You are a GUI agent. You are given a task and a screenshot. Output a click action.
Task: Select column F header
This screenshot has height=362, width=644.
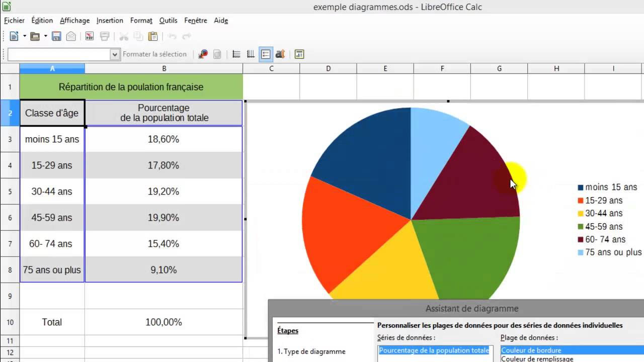point(442,68)
